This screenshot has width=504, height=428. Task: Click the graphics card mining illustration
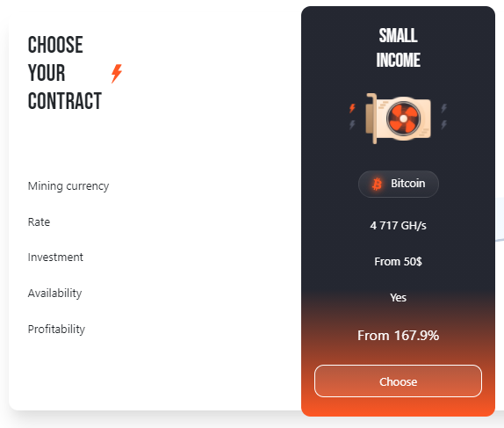point(399,118)
